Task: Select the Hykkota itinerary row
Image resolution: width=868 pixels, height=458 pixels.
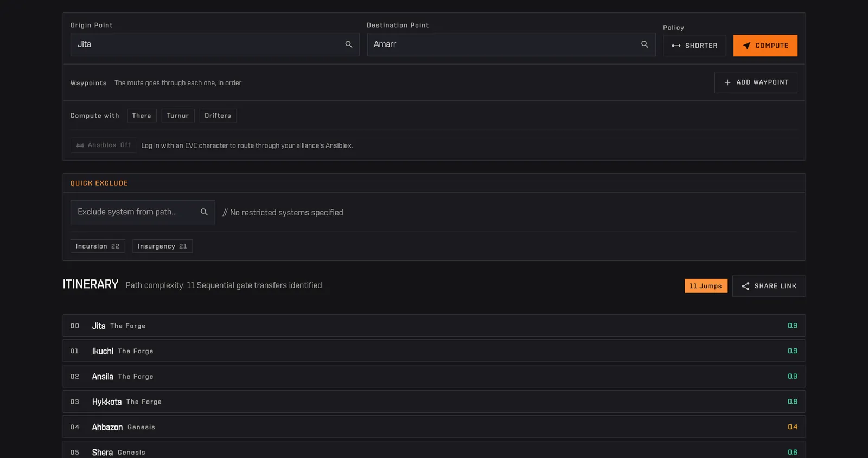Action: pos(434,402)
